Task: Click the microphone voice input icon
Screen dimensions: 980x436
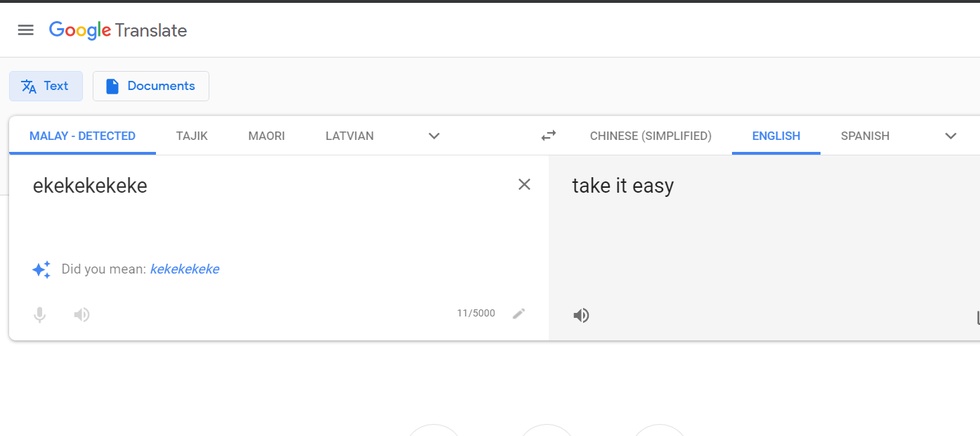Action: click(40, 315)
